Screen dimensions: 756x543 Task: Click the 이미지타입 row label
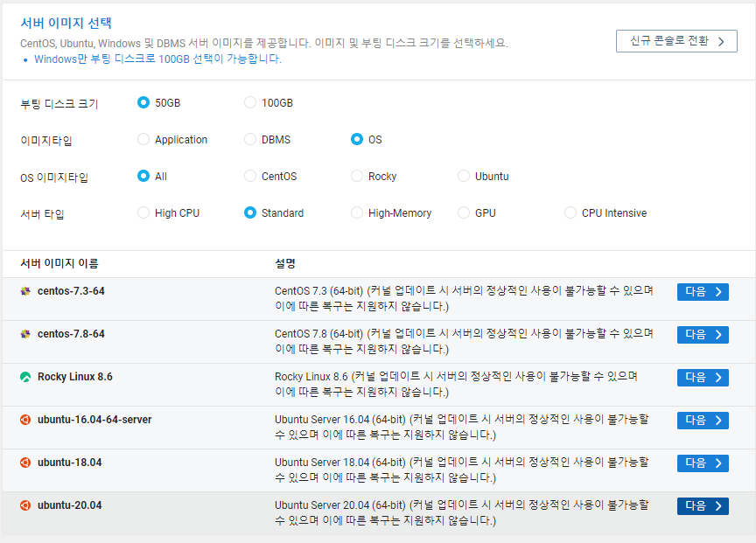pyautogui.click(x=46, y=141)
